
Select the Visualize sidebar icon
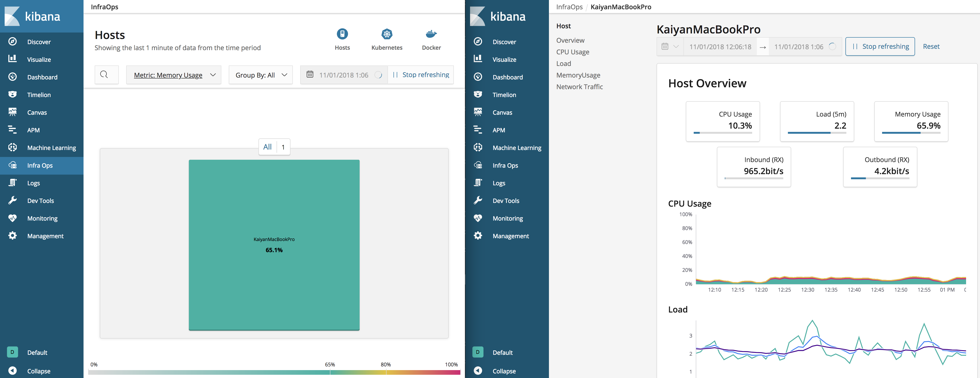pyautogui.click(x=13, y=59)
